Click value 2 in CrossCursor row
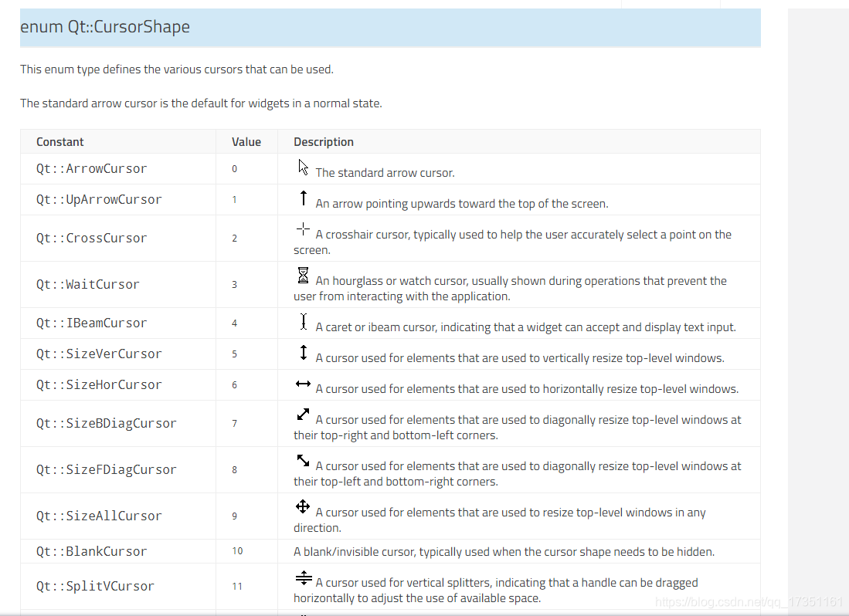This screenshot has width=849, height=616. (x=234, y=238)
